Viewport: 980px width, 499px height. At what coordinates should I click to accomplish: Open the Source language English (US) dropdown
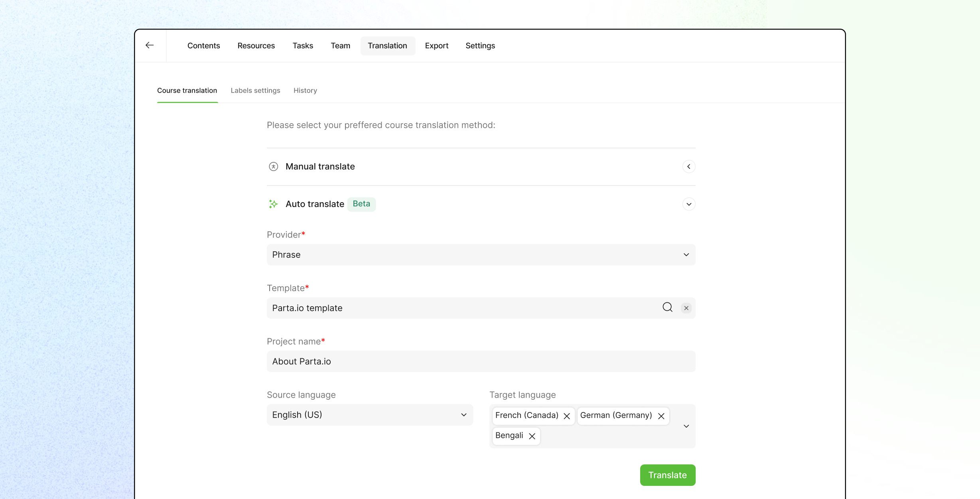(x=370, y=415)
